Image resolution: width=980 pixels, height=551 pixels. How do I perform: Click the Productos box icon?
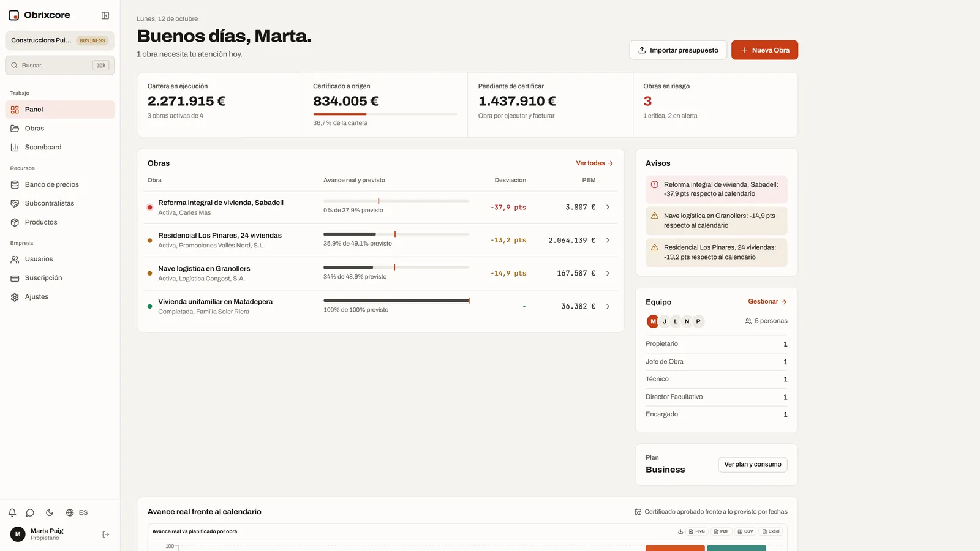point(15,222)
